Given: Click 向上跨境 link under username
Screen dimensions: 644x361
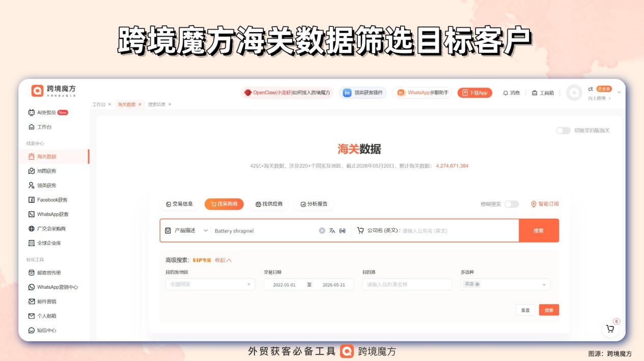Looking at the screenshot, I should click(599, 98).
